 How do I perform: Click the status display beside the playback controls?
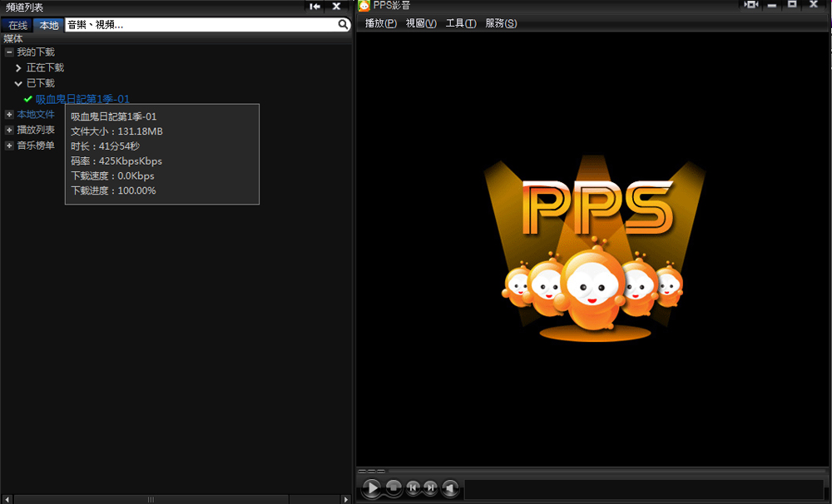coord(644,489)
